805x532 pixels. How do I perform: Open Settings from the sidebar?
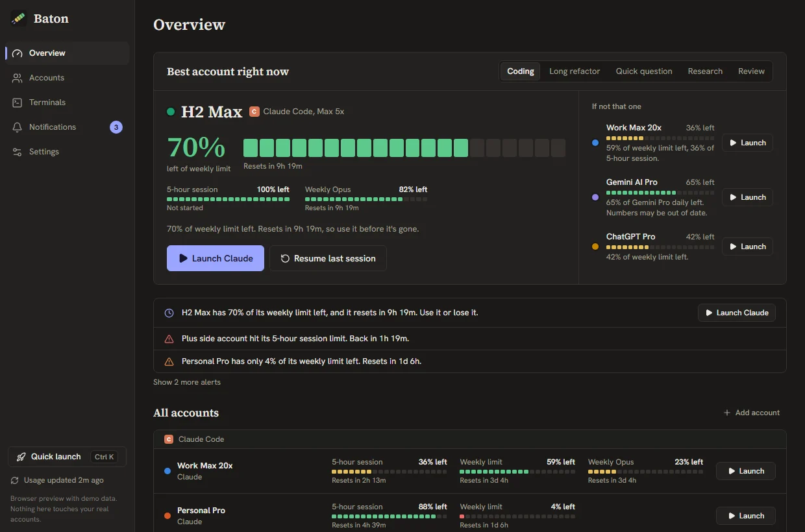[x=68, y=152]
